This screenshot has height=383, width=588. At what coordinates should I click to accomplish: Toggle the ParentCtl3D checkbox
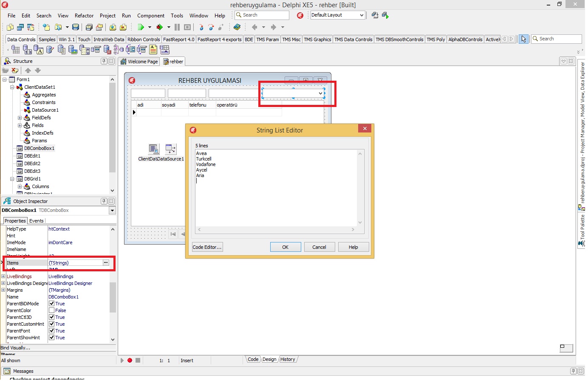coord(51,317)
